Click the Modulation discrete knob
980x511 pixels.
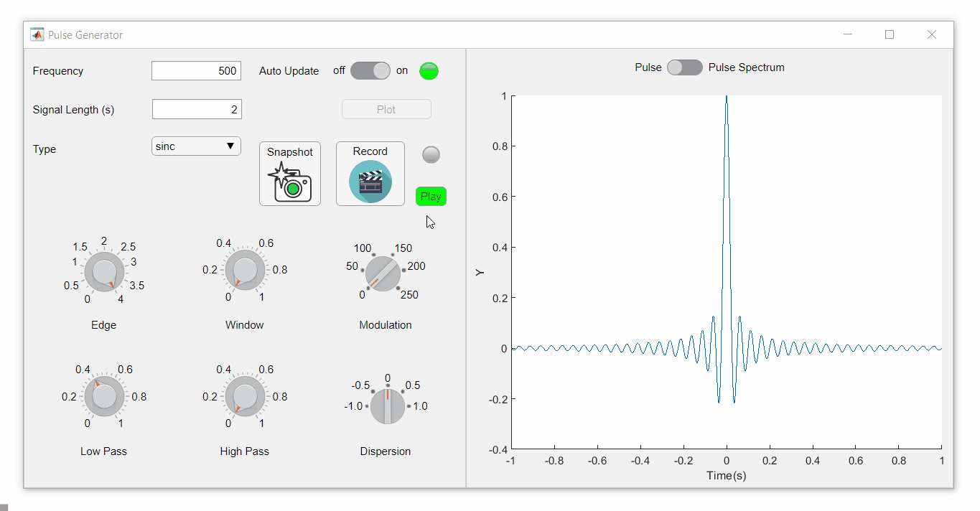point(383,273)
